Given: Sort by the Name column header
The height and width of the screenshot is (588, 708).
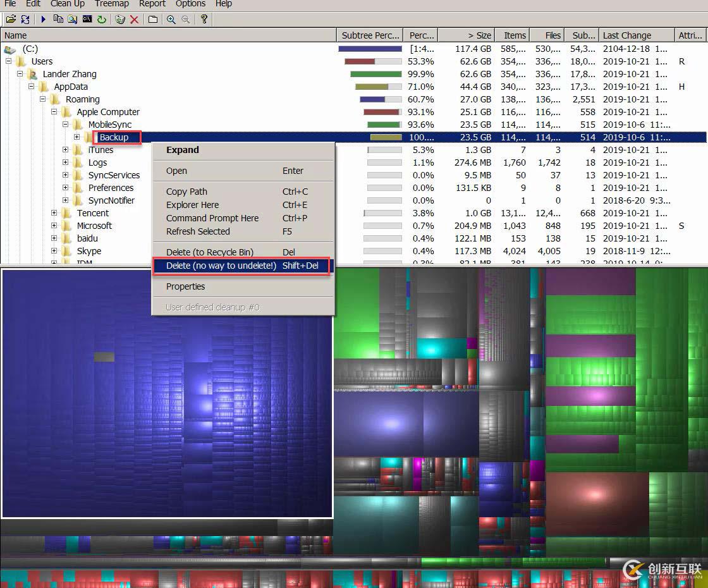Looking at the screenshot, I should pos(168,35).
